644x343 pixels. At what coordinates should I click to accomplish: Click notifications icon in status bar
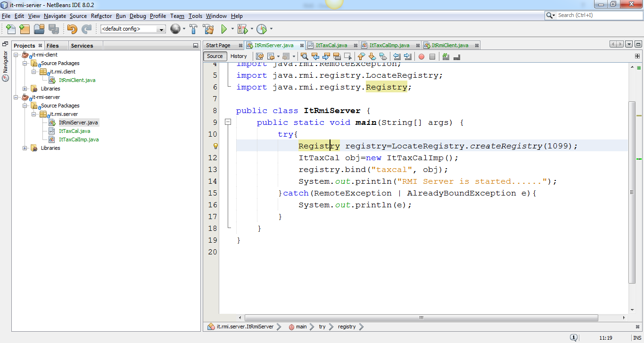click(x=574, y=338)
